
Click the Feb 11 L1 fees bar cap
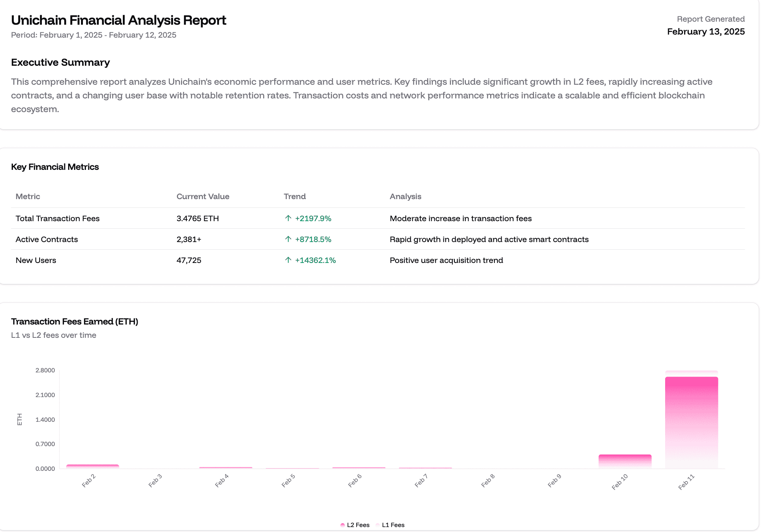click(x=691, y=373)
